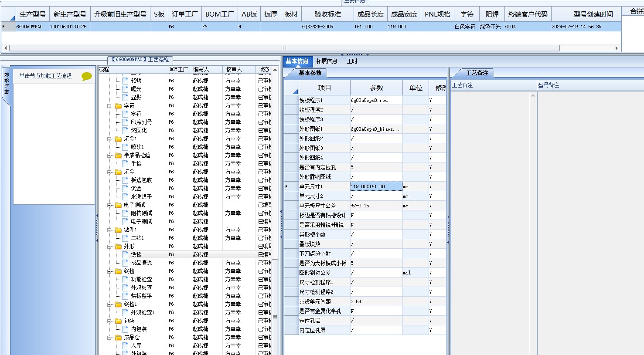Click the folder icon beside 外形
644x355 pixels.
coord(118,247)
